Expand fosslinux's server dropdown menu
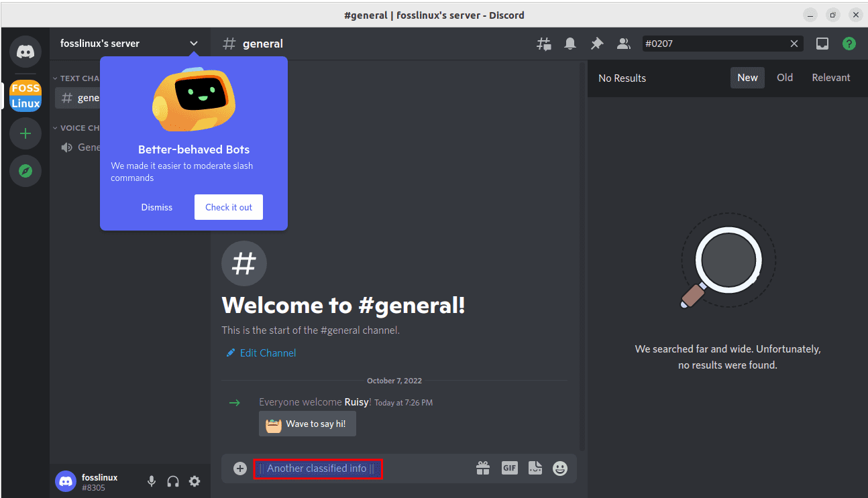The height and width of the screenshot is (498, 868). coord(194,44)
